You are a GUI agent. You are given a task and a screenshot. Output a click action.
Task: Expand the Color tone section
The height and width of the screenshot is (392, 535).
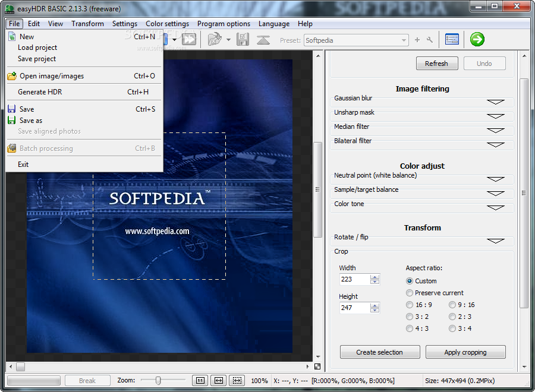495,208
